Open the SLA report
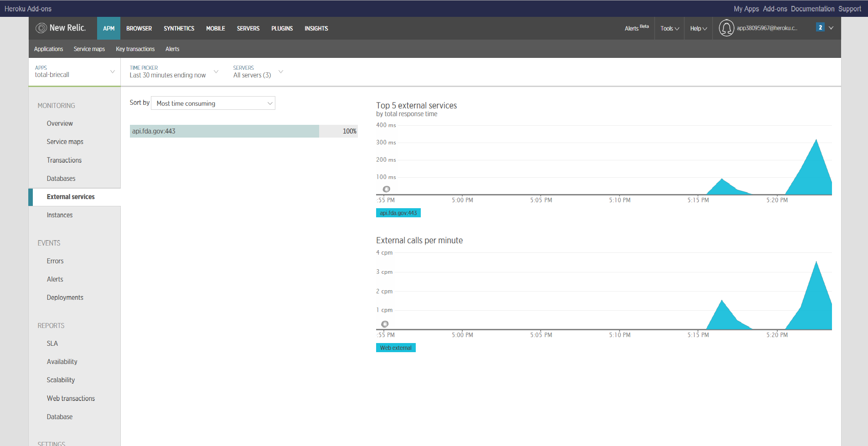 [x=52, y=343]
